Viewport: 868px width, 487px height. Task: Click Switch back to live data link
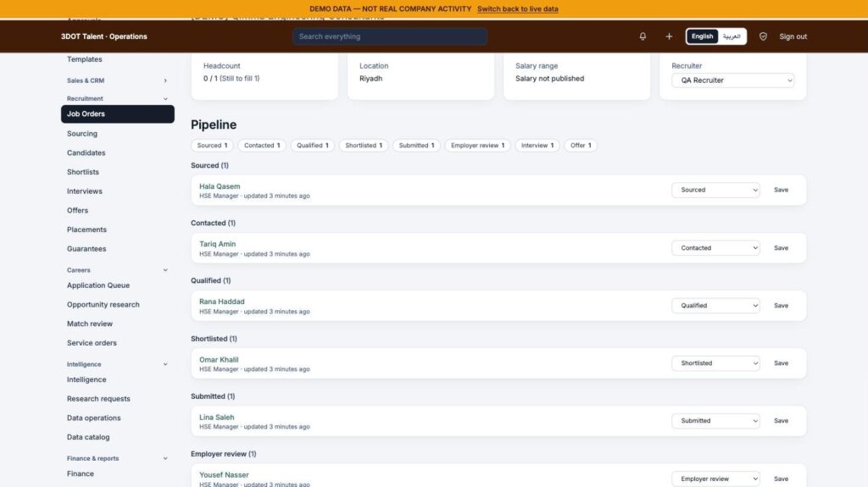pyautogui.click(x=518, y=8)
